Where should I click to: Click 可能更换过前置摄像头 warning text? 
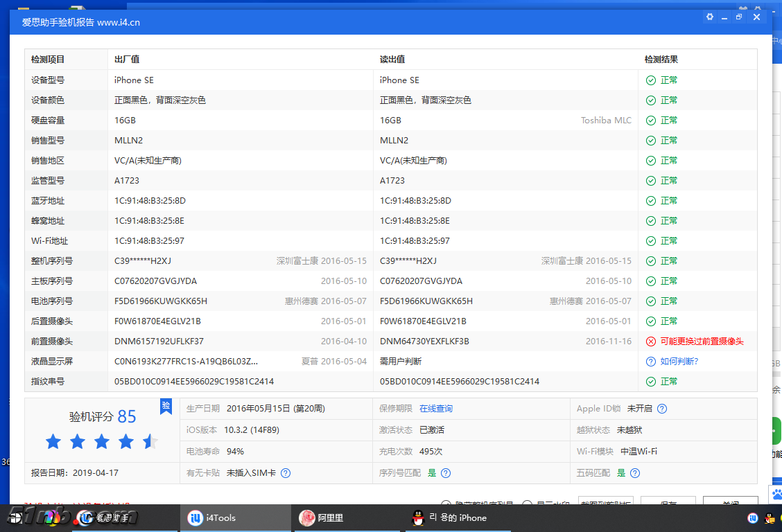click(702, 342)
